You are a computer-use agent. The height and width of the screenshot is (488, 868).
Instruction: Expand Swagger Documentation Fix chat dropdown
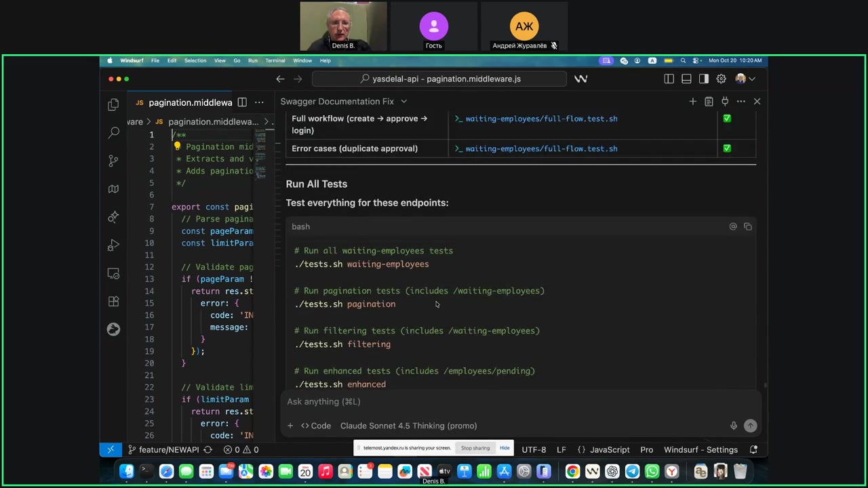point(403,102)
